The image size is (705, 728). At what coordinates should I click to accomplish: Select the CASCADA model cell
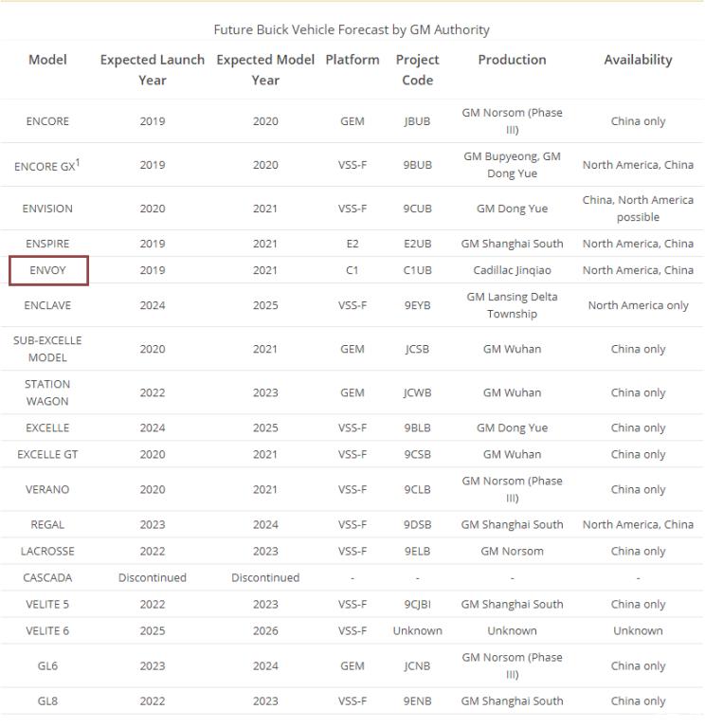[x=47, y=578]
